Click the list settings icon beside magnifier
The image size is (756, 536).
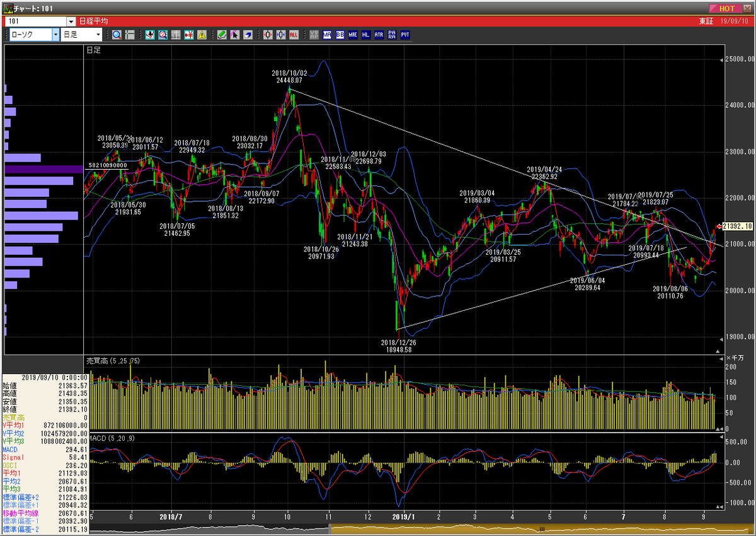(x=130, y=35)
